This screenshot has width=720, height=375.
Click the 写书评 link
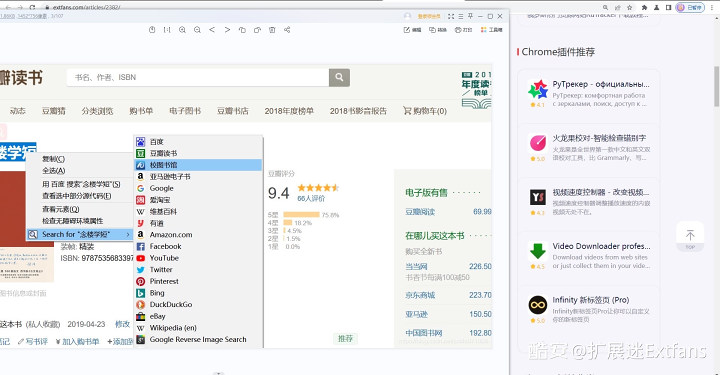[33, 341]
